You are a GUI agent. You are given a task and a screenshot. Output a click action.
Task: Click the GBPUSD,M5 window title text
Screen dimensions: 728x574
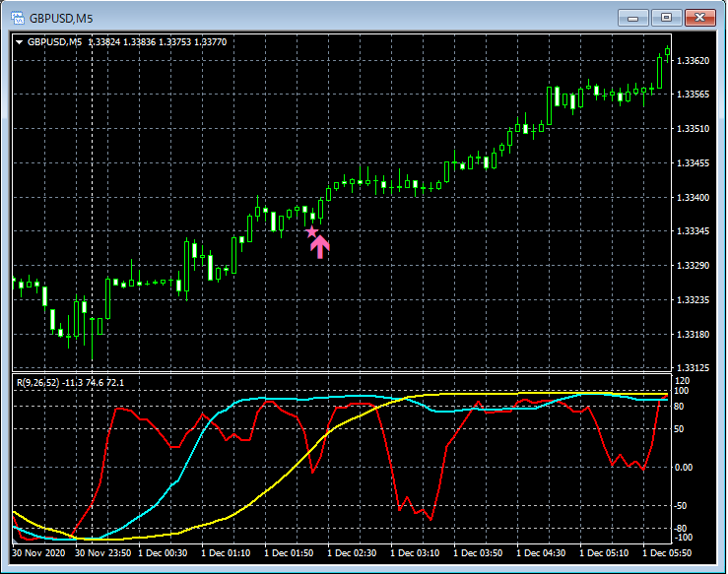[61, 17]
